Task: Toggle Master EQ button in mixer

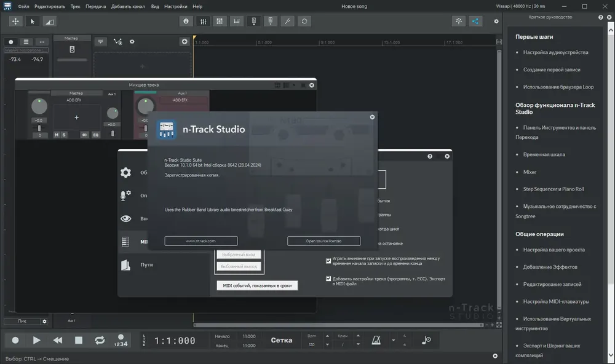Action: click(96, 135)
